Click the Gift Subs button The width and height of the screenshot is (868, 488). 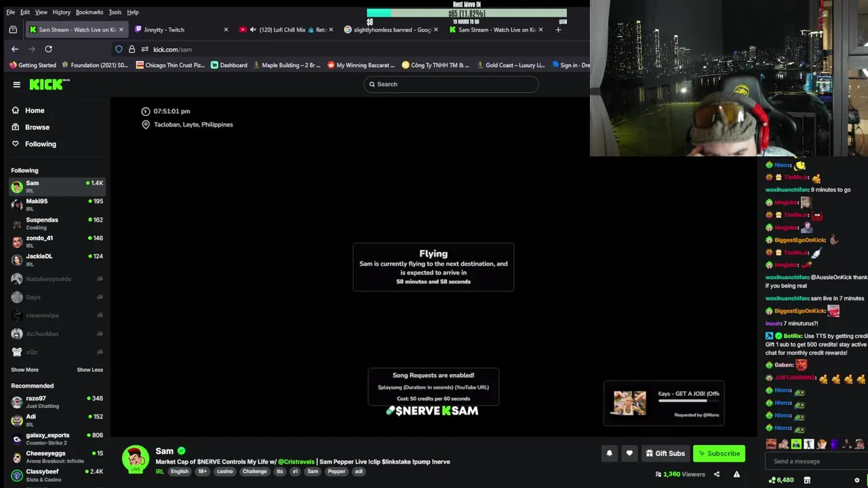[665, 453]
